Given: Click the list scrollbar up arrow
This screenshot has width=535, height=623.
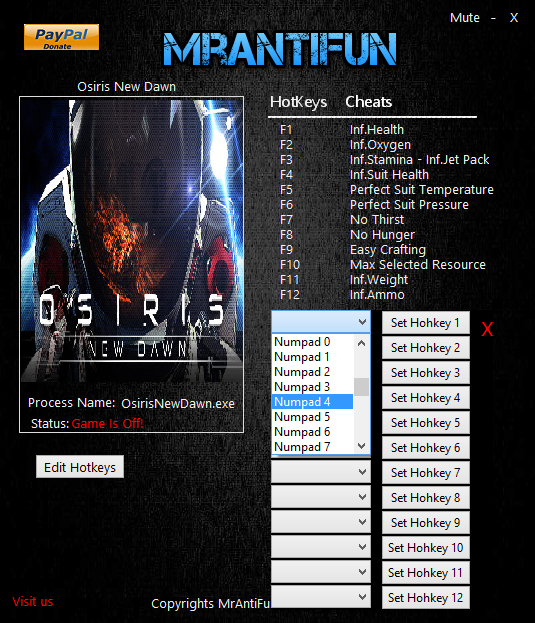Looking at the screenshot, I should click(361, 343).
